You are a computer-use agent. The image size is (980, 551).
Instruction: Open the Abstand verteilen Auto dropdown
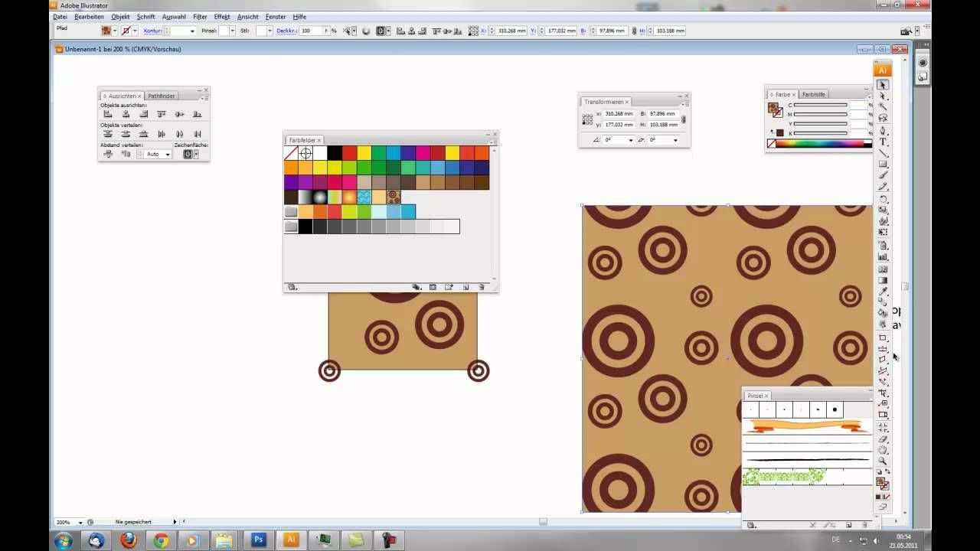pos(167,155)
